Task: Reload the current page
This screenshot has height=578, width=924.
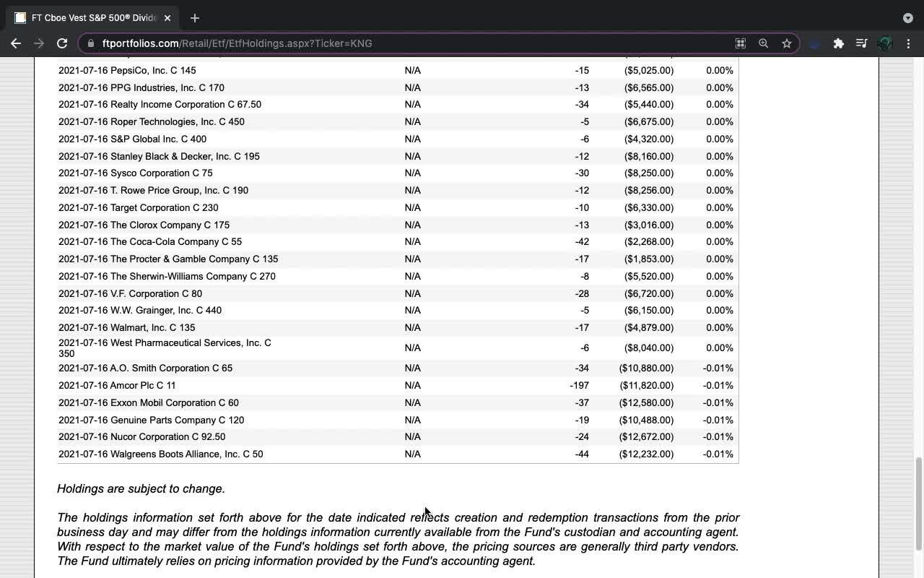Action: click(x=62, y=43)
